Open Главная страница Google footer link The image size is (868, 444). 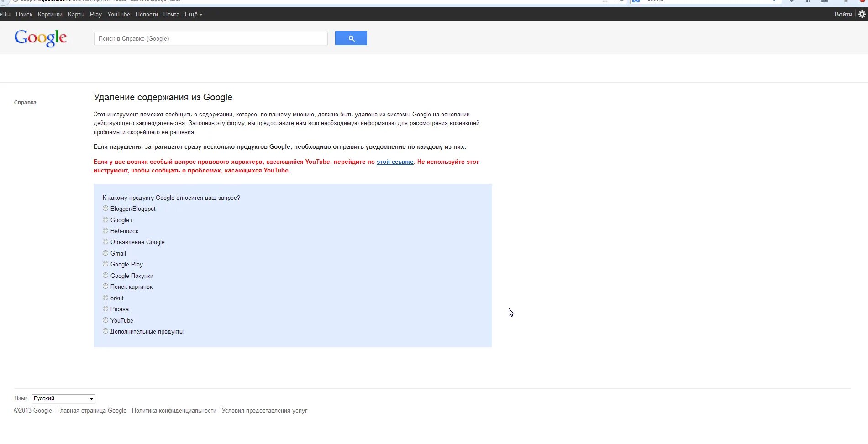click(92, 411)
